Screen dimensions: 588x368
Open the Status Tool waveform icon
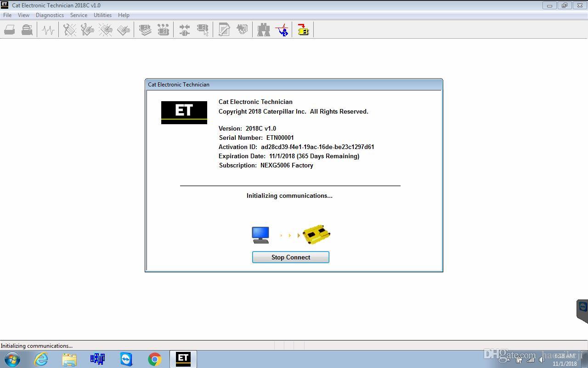click(x=48, y=30)
